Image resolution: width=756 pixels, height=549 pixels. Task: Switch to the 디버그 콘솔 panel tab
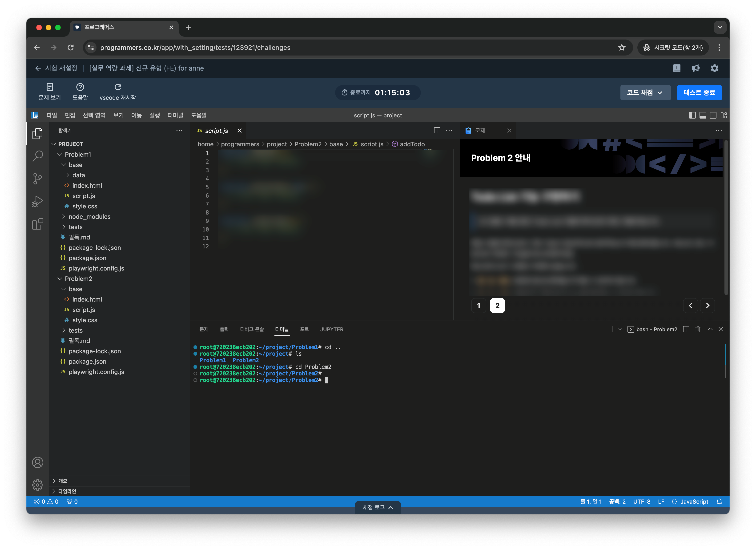(x=252, y=329)
